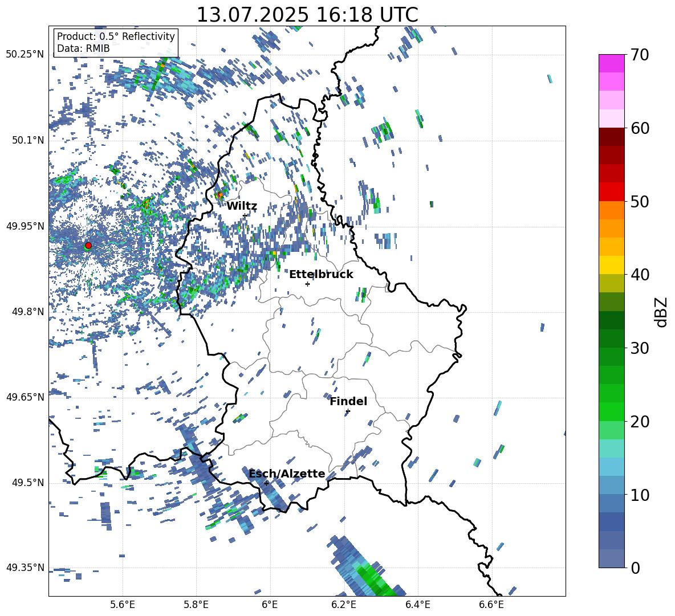The image size is (675, 616).
Task: Click the 50.25°N latitude label
Action: 25,55
